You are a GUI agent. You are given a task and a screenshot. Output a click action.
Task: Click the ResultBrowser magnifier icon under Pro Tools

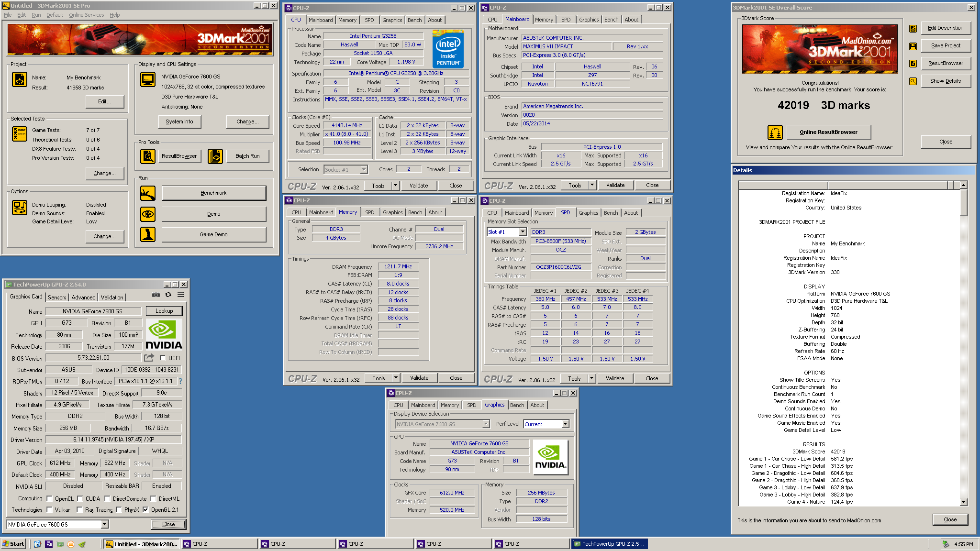[147, 156]
